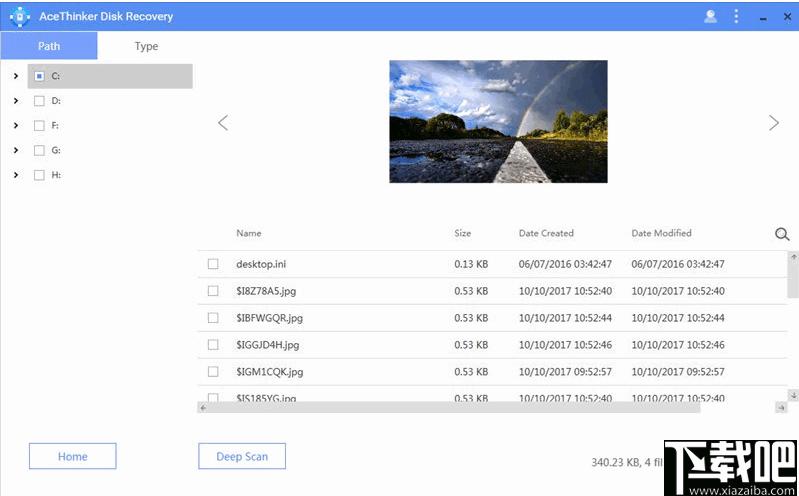Show previous preview image with left arrow
The height and width of the screenshot is (496, 799).
tap(223, 123)
